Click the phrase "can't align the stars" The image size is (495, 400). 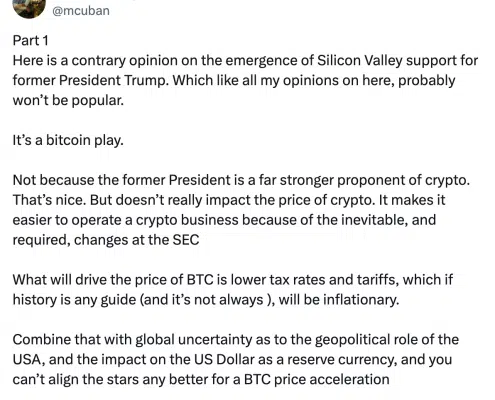coord(75,380)
